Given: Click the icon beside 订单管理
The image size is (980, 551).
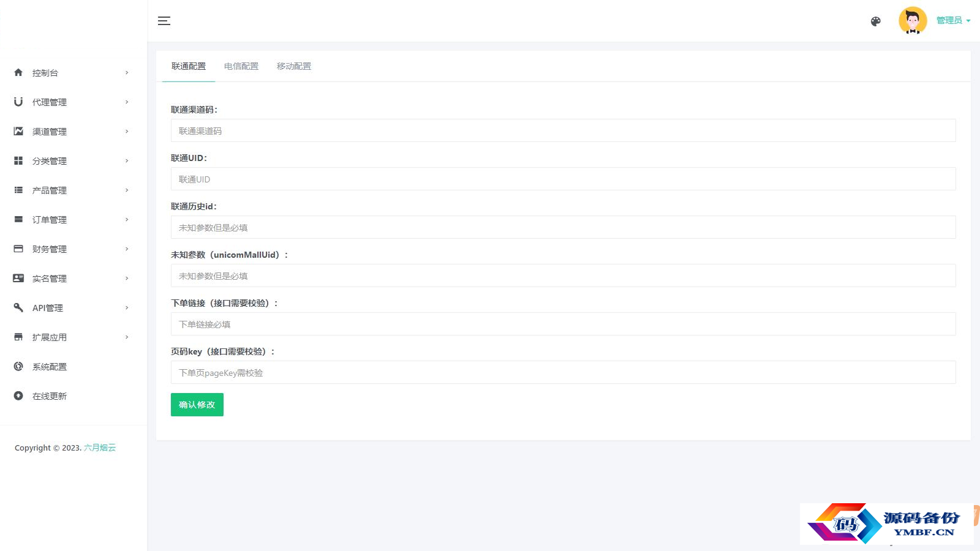Looking at the screenshot, I should point(18,219).
